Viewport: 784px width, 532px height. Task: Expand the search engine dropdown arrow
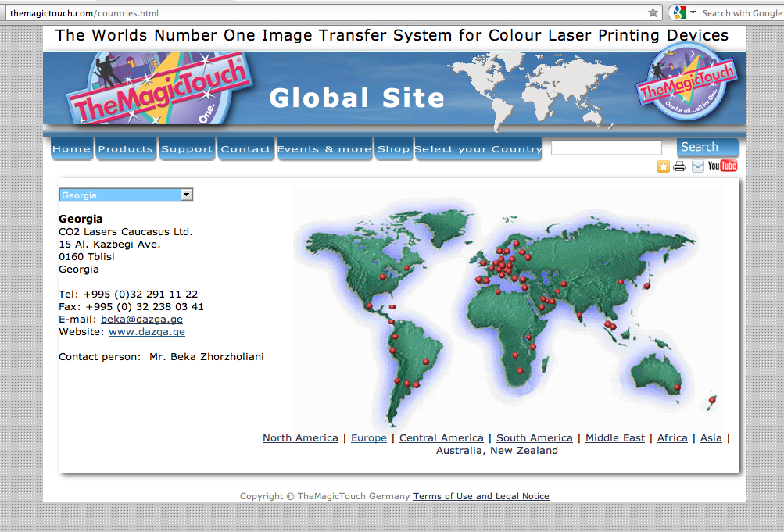693,12
